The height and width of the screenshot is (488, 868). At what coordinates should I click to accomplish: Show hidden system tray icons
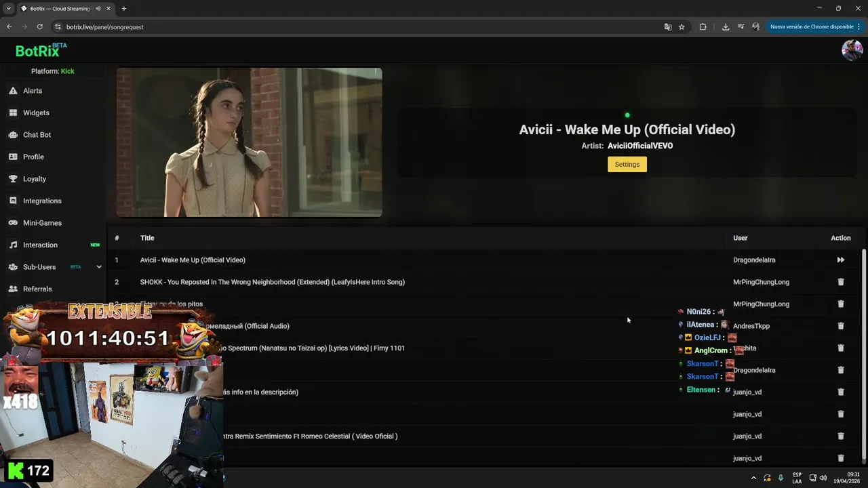[753, 478]
